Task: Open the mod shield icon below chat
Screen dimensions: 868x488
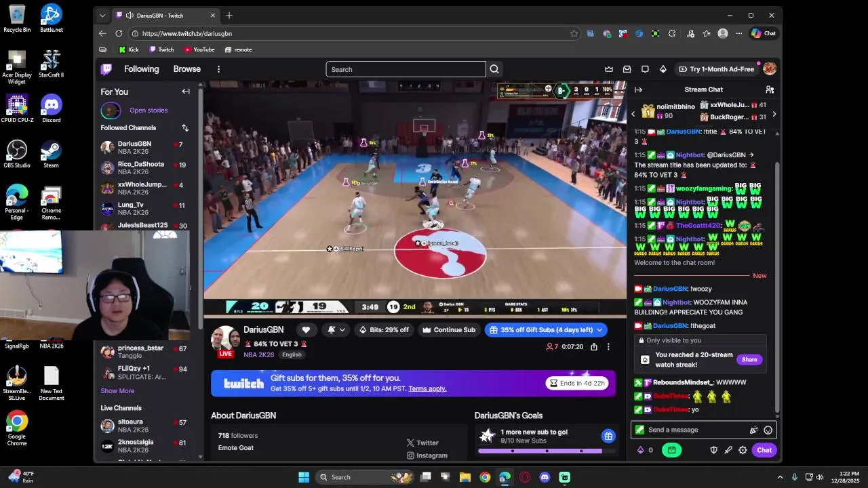Action: coord(713,450)
